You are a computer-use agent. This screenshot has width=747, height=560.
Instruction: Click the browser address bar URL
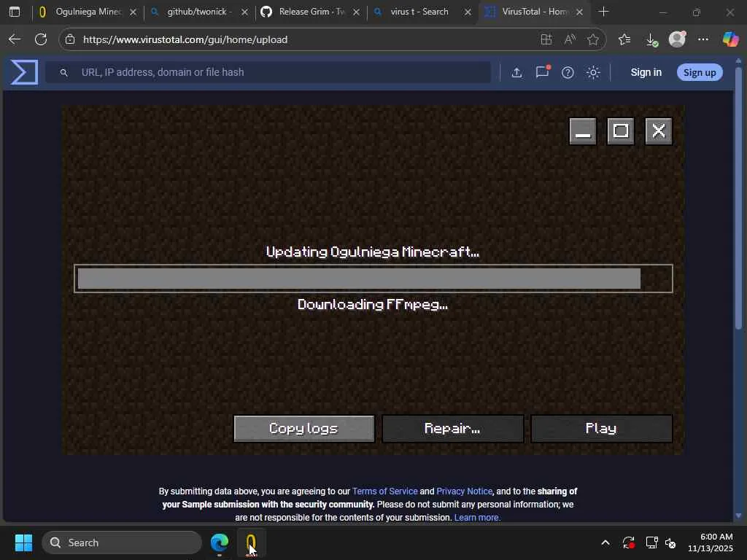(x=185, y=39)
